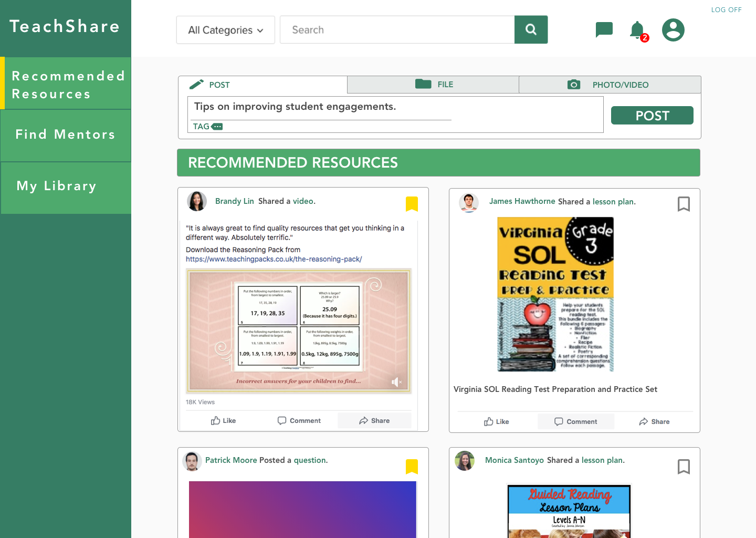
Task: Comment on Brandy Lin's video post
Action: [x=299, y=421]
